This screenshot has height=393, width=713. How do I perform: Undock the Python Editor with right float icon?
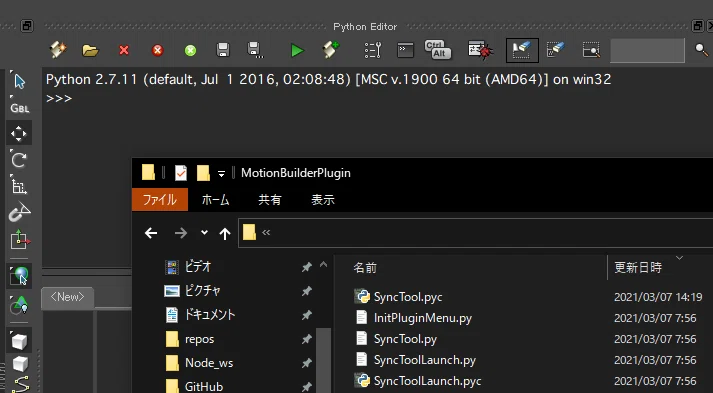pyautogui.click(x=697, y=26)
